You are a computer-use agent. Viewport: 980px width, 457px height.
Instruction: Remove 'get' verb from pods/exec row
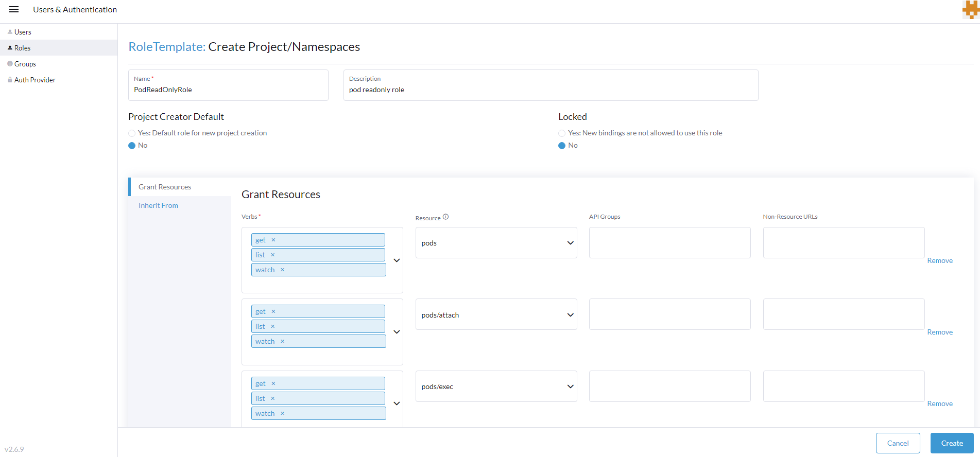[273, 383]
